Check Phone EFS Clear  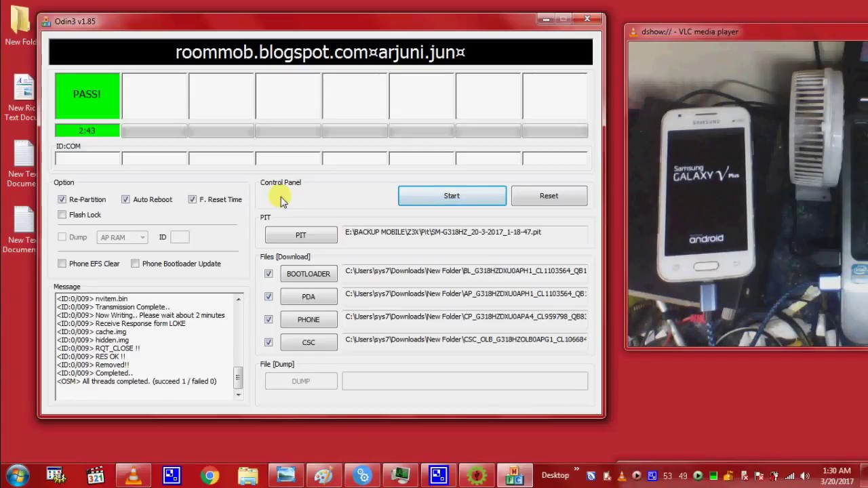click(62, 264)
